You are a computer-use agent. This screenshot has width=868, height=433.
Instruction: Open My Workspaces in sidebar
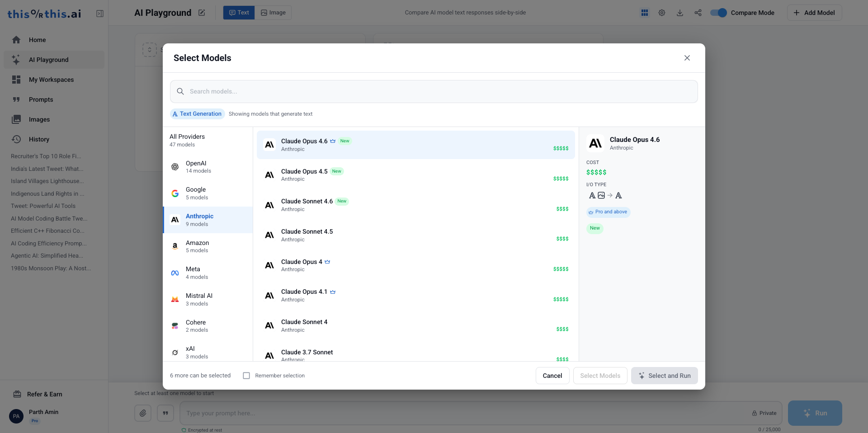(x=54, y=80)
